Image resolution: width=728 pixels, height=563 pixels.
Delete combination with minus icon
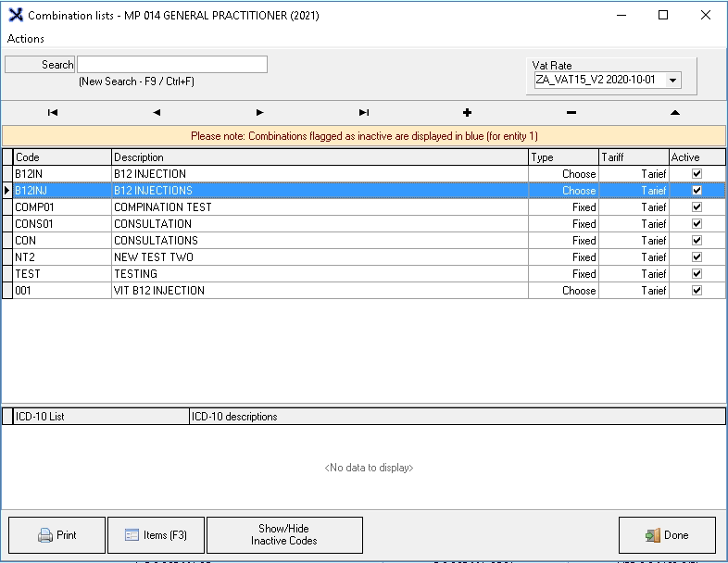[571, 112]
